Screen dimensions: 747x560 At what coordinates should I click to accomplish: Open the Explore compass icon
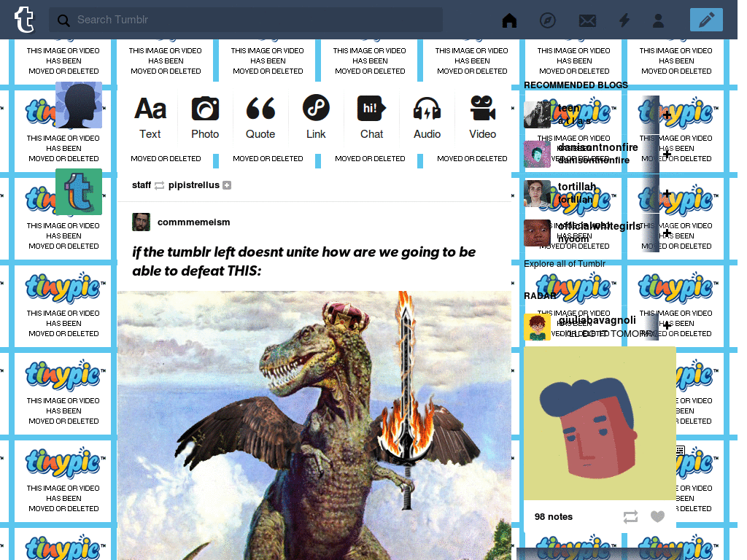(x=547, y=20)
